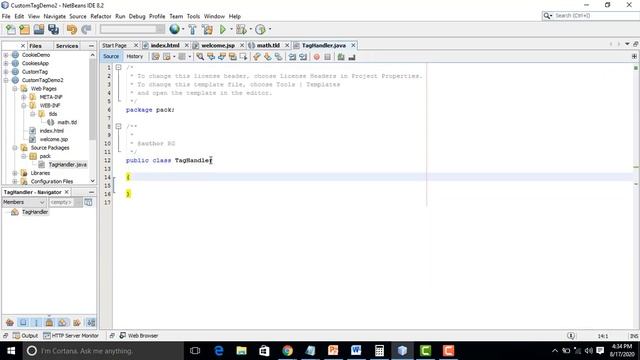The height and width of the screenshot is (360, 640).
Task: Collapse the CustomTagDemo2 project node
Action: 6,80
